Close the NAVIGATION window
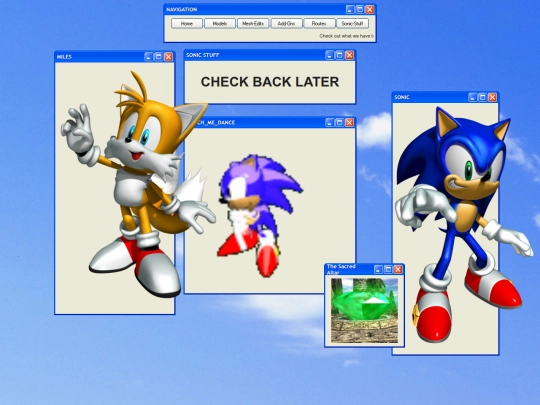This screenshot has height=405, width=540. click(370, 9)
